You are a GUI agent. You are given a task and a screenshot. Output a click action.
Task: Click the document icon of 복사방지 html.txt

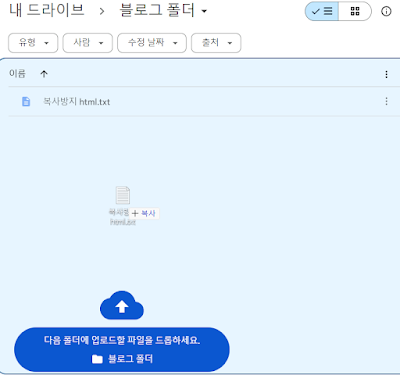point(26,101)
